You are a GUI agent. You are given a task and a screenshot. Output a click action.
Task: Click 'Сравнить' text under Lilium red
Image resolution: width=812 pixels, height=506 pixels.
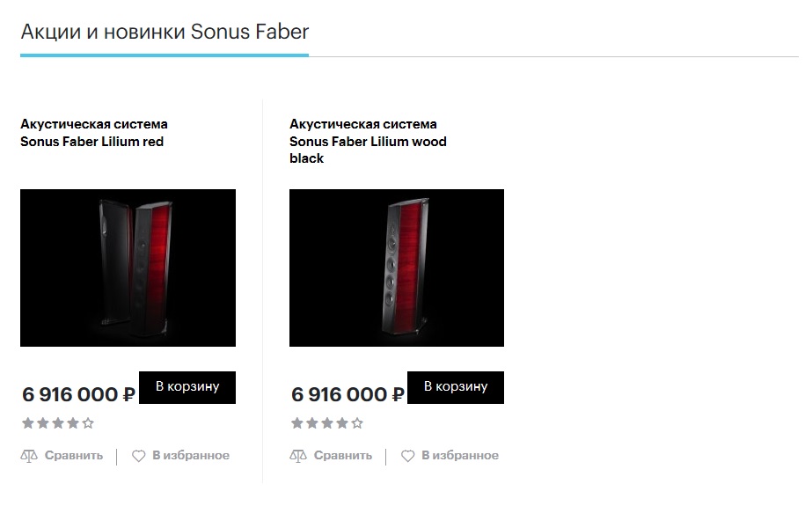(x=74, y=456)
